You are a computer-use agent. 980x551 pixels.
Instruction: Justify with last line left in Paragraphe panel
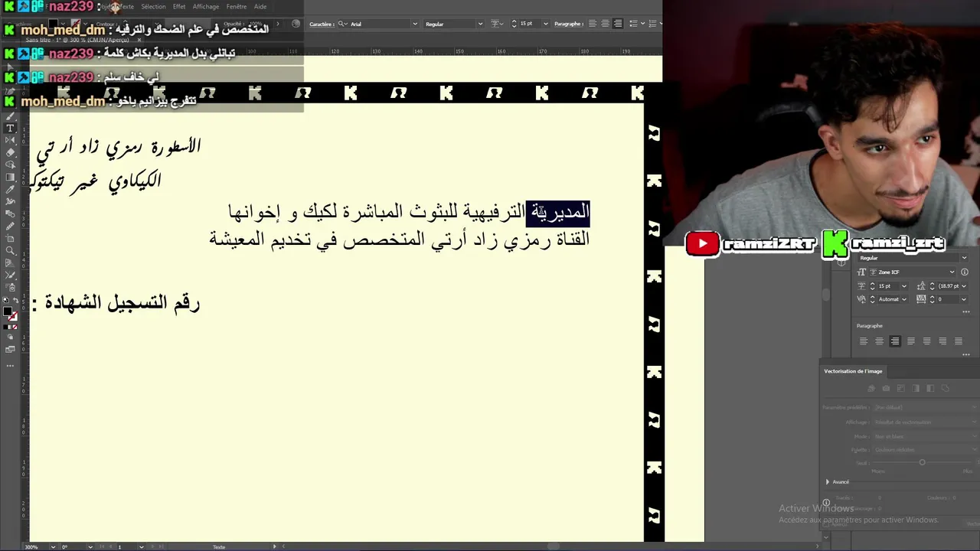pyautogui.click(x=911, y=341)
